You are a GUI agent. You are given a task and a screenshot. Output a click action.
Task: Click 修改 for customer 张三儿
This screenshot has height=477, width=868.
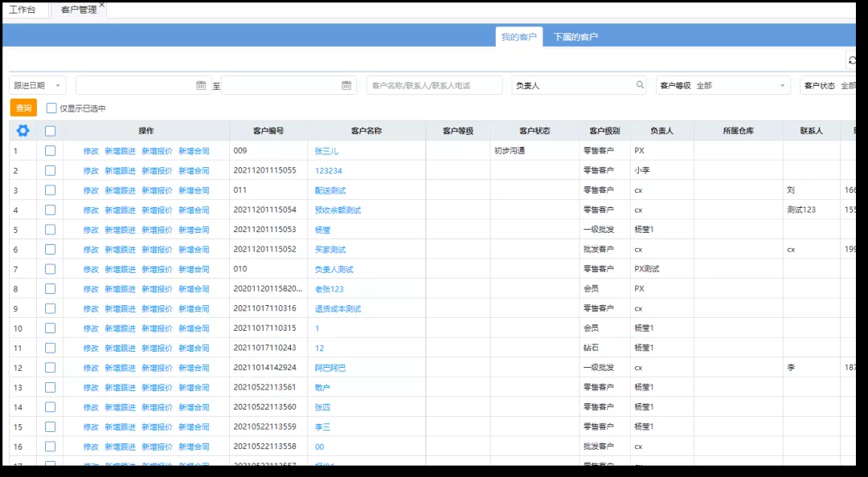pos(91,151)
